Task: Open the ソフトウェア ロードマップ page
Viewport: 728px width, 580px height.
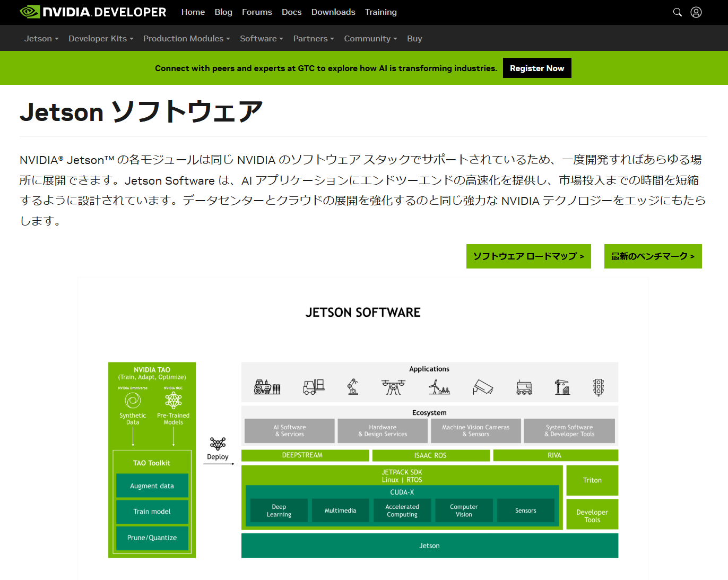Action: [528, 256]
